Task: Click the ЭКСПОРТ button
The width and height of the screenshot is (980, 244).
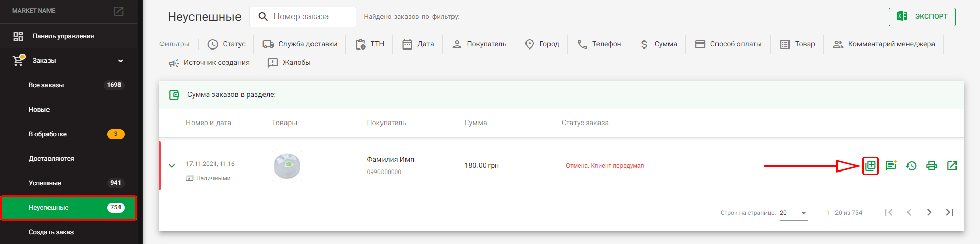Action: click(x=922, y=16)
